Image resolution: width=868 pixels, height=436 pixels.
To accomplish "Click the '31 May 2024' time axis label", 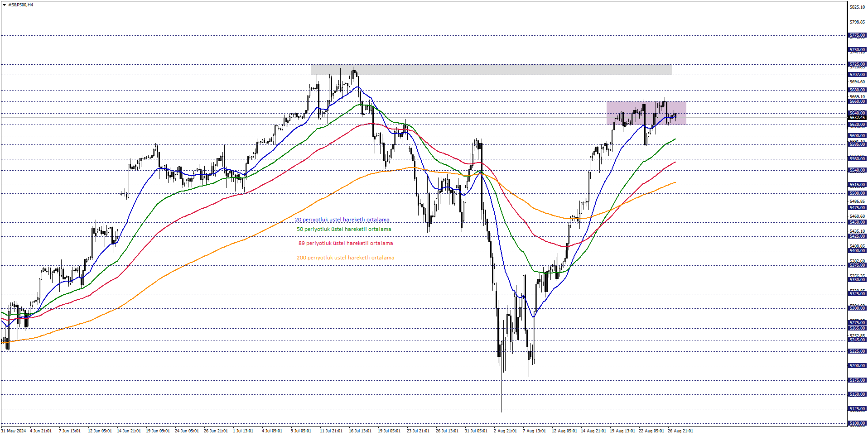I will 14,431.
